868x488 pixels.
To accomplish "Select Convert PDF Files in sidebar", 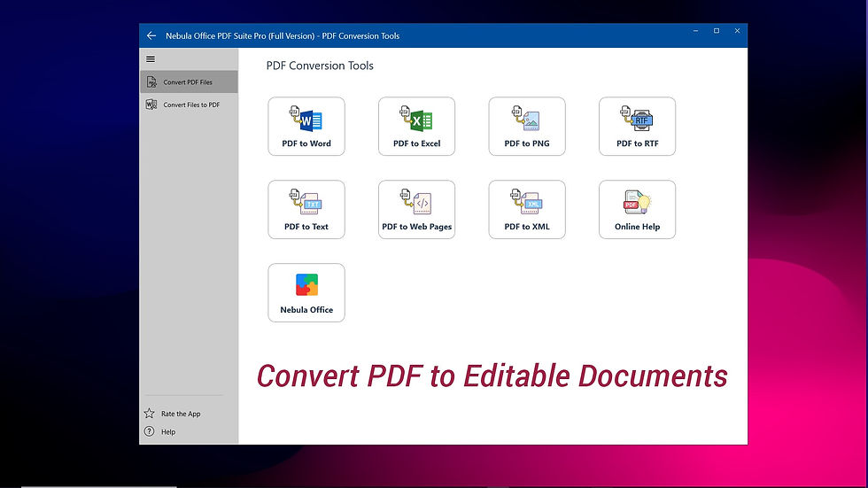I will (189, 81).
